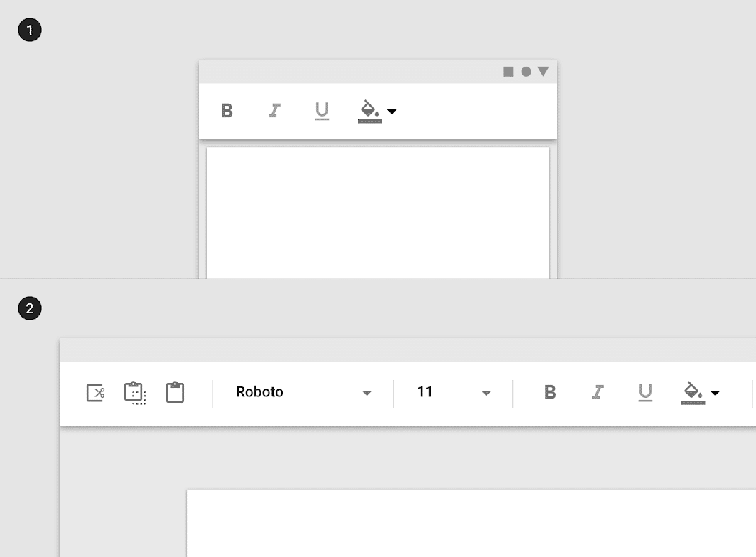
Task: Click the blank page in the wide window
Action: (x=471, y=523)
